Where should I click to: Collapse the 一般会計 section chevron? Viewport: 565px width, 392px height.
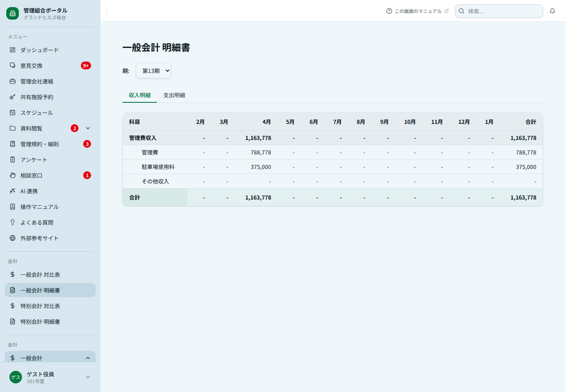tap(88, 358)
